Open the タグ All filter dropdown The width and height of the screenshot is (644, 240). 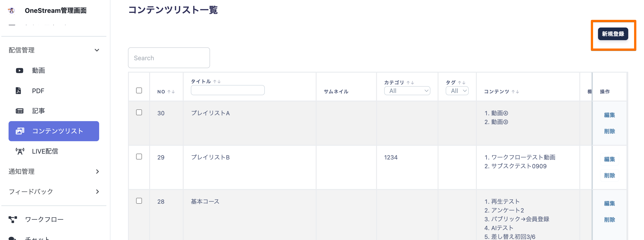(457, 91)
